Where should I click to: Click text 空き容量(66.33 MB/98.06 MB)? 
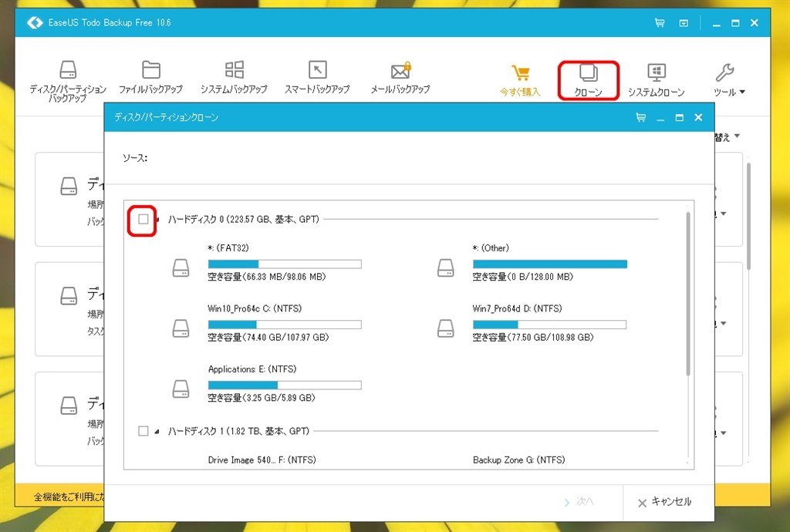pos(266,277)
